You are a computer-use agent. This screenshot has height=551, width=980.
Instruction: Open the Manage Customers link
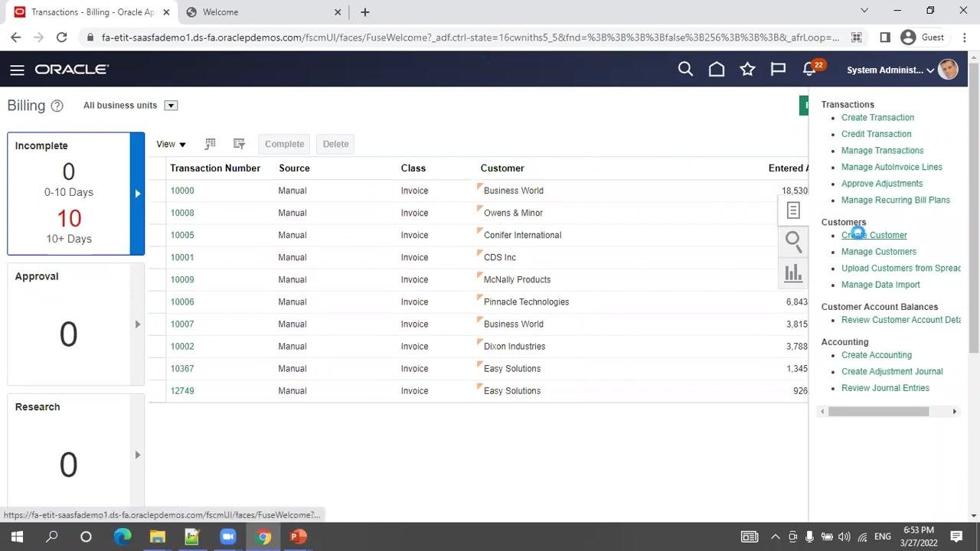coord(878,252)
